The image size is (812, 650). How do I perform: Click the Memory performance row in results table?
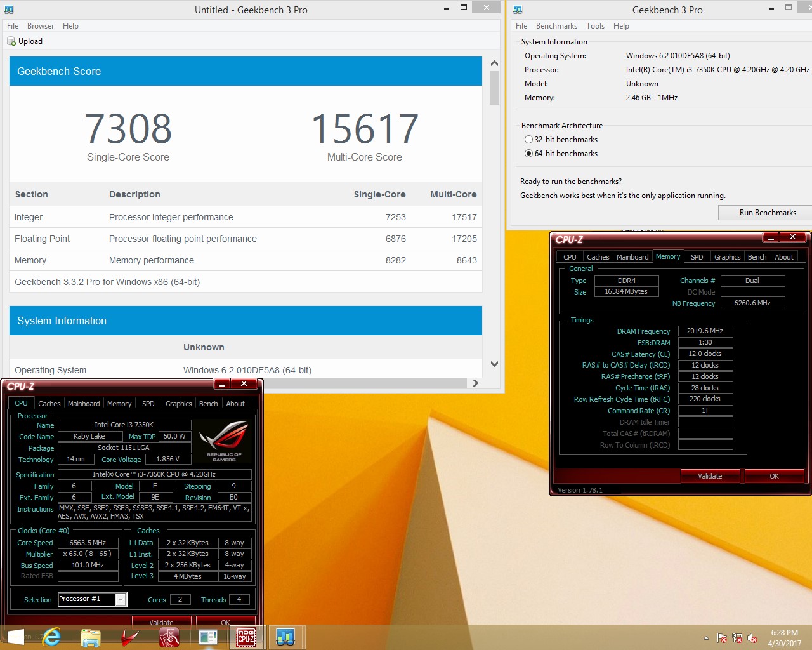(x=246, y=260)
